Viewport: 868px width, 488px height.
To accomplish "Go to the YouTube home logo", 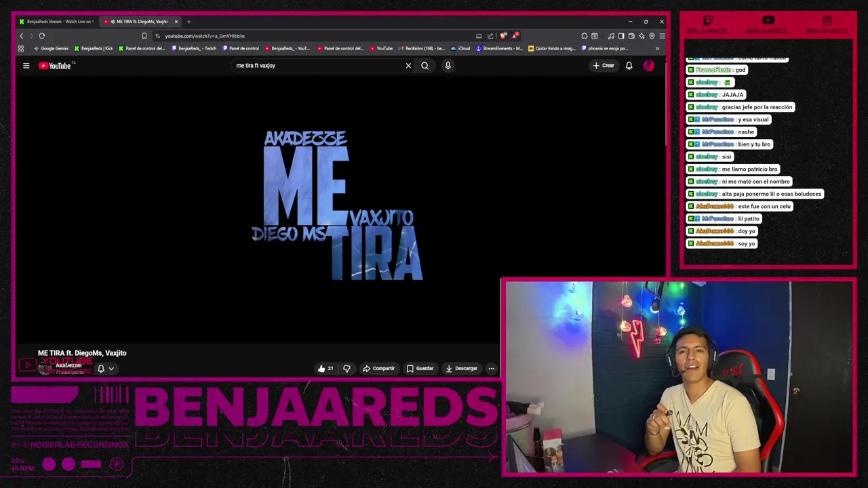I will coord(55,66).
